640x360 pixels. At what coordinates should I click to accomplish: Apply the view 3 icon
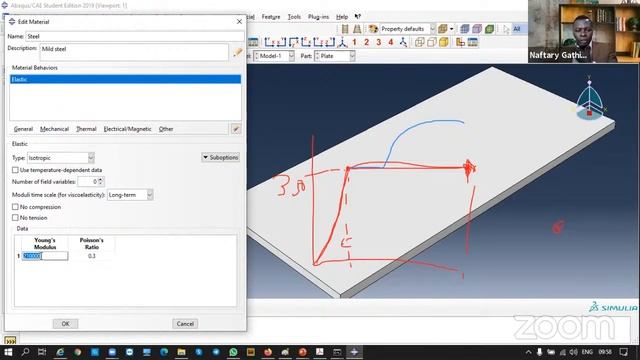tap(379, 42)
